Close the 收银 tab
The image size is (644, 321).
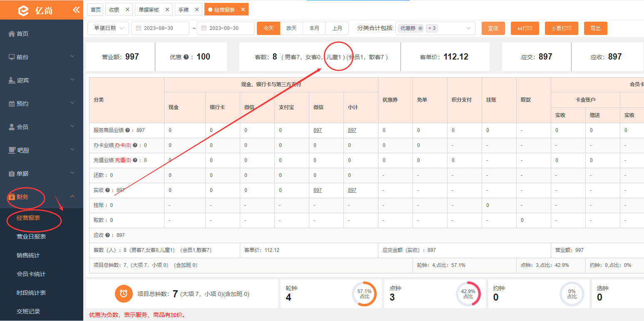(x=127, y=10)
